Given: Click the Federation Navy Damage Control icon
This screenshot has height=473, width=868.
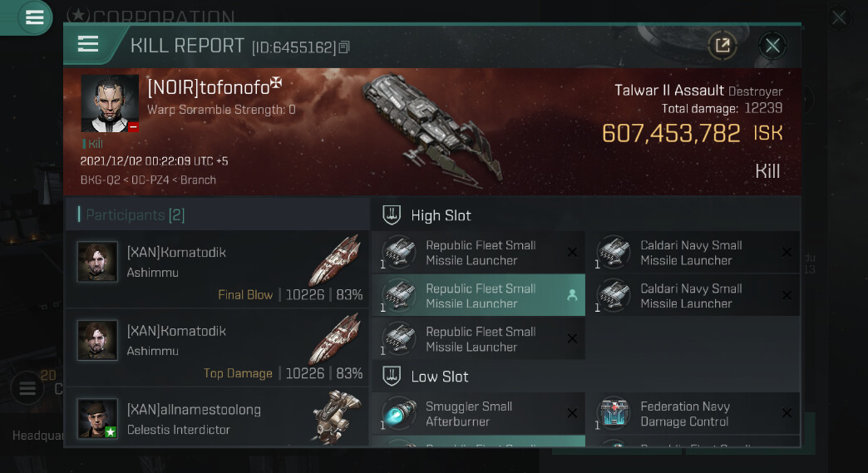Looking at the screenshot, I should [x=614, y=413].
